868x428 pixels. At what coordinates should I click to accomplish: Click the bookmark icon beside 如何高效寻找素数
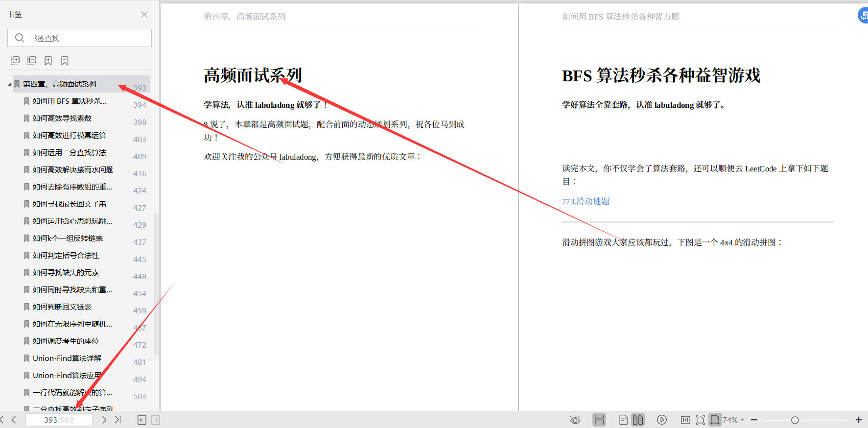[x=27, y=118]
